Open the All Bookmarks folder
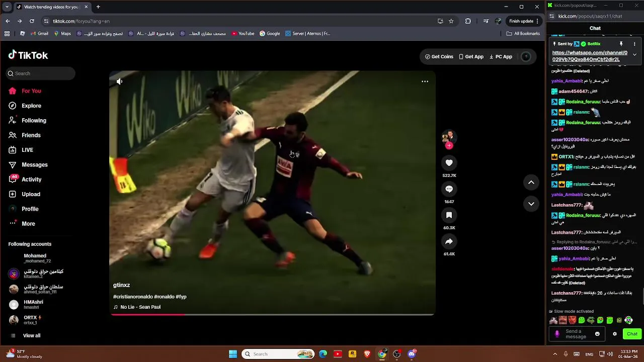 click(x=523, y=34)
